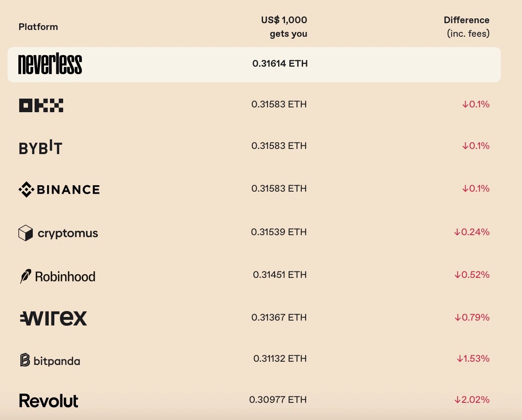Viewport: 522px width, 420px height.
Task: Click the Binance diamond logo icon
Action: [x=26, y=190]
